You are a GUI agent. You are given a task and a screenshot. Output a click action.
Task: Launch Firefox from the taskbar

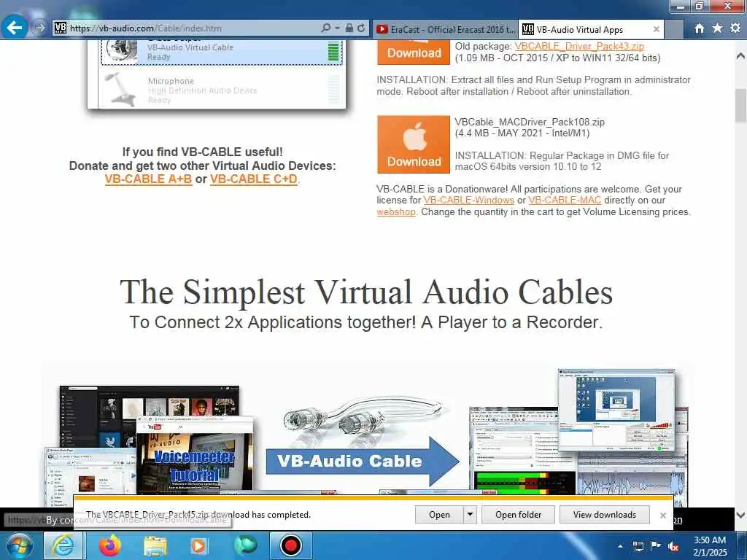(109, 546)
